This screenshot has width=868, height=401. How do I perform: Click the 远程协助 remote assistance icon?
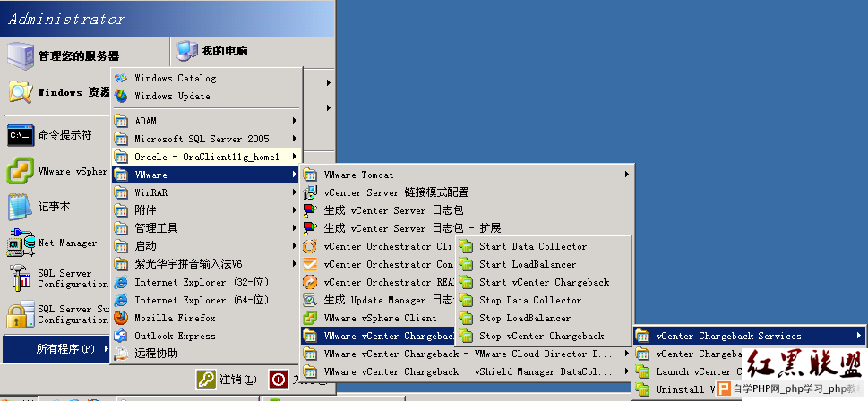(x=121, y=353)
